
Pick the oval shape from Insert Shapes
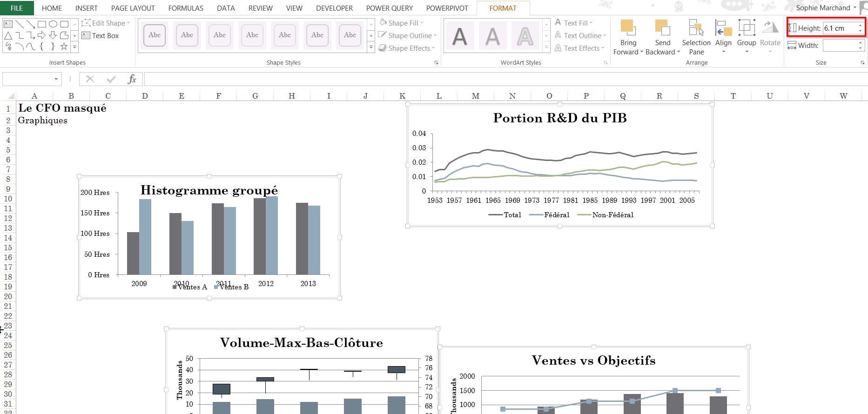(53, 24)
